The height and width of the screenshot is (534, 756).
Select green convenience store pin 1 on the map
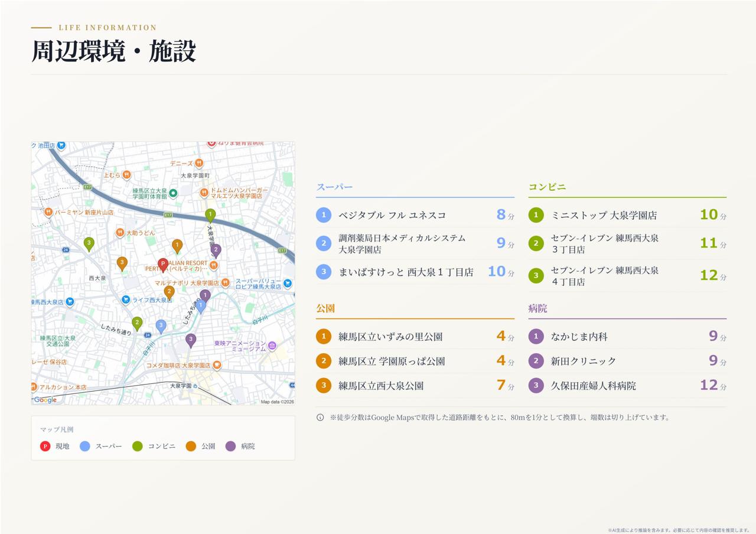click(x=210, y=215)
